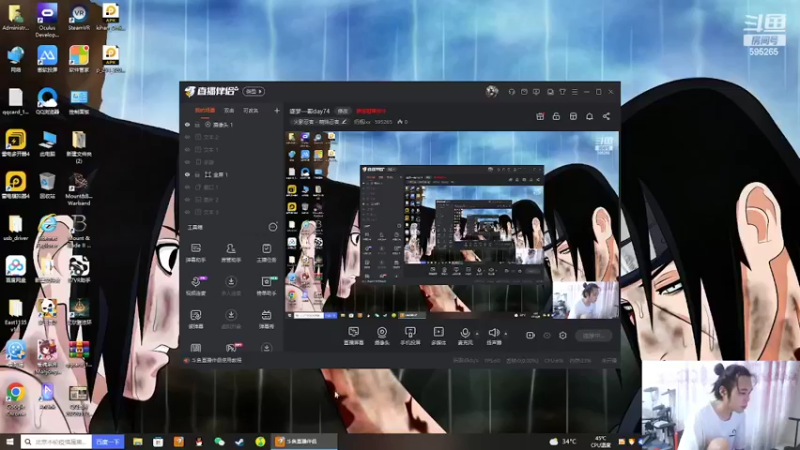Screen dimensions: 800x450
Task: Open Steam from the taskbar
Action: [x=240, y=441]
